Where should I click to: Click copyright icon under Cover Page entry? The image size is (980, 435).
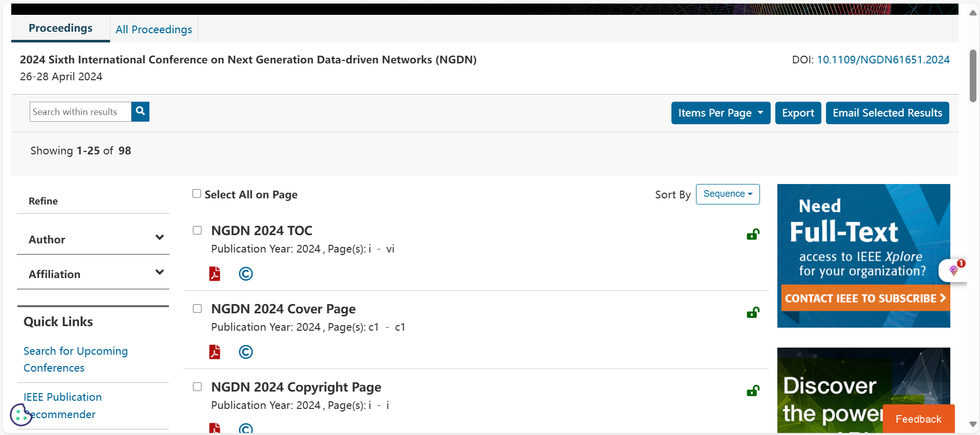tap(246, 352)
